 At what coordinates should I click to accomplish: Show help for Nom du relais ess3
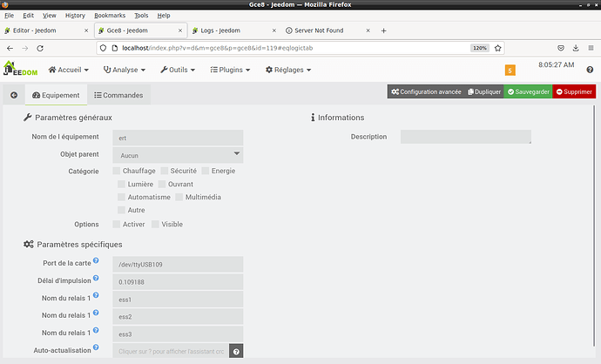[96, 330]
